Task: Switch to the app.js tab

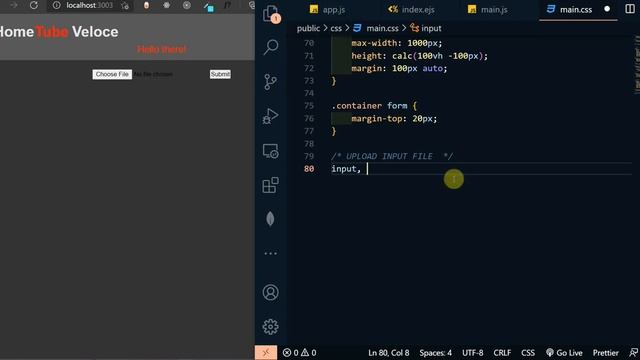Action: tap(327, 9)
